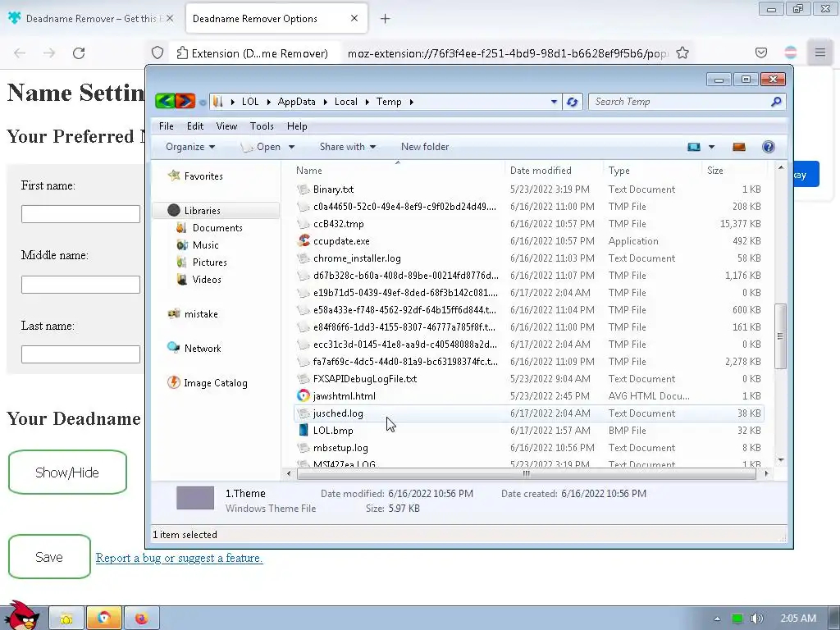Click the Save button on options page
This screenshot has width=840, height=630.
(x=49, y=557)
